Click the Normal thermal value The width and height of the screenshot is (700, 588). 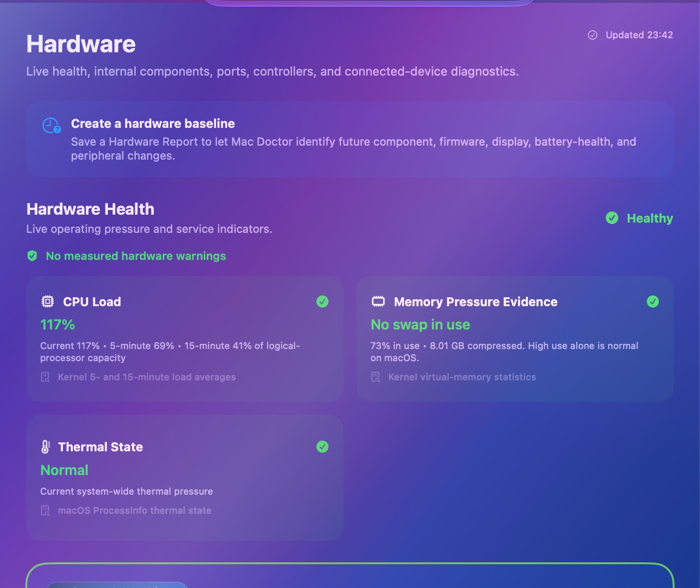(64, 470)
